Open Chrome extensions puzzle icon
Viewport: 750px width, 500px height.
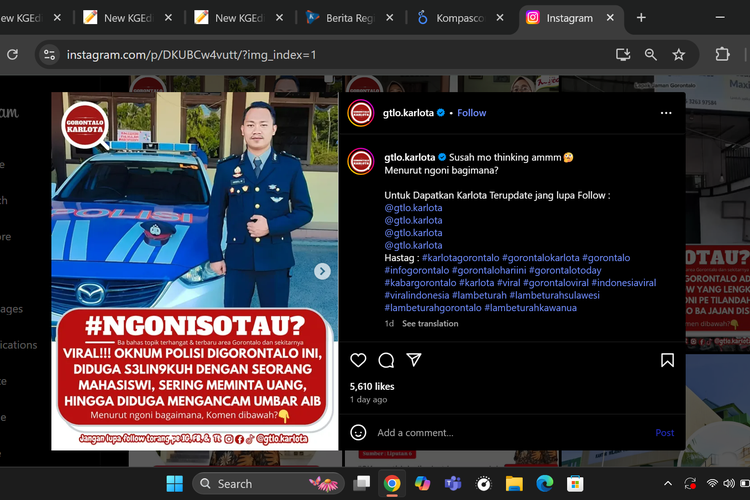pyautogui.click(x=722, y=55)
